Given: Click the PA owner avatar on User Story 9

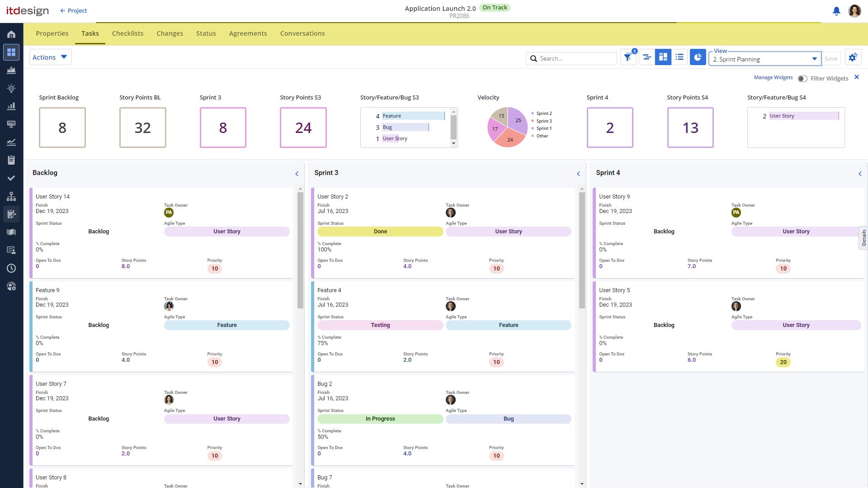Looking at the screenshot, I should click(x=736, y=213).
